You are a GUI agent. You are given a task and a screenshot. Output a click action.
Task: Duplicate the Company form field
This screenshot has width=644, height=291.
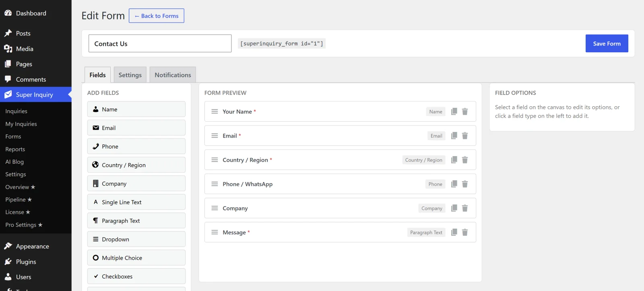point(454,208)
